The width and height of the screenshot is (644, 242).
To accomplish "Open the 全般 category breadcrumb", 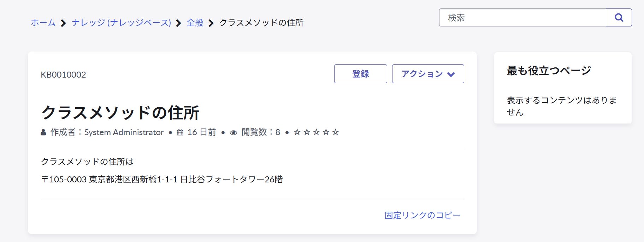I will [195, 23].
